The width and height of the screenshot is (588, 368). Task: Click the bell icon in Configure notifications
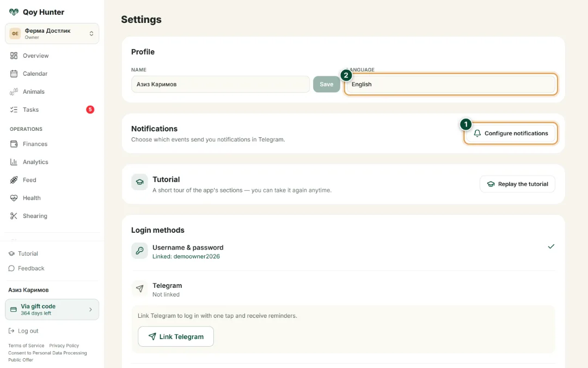pyautogui.click(x=477, y=134)
